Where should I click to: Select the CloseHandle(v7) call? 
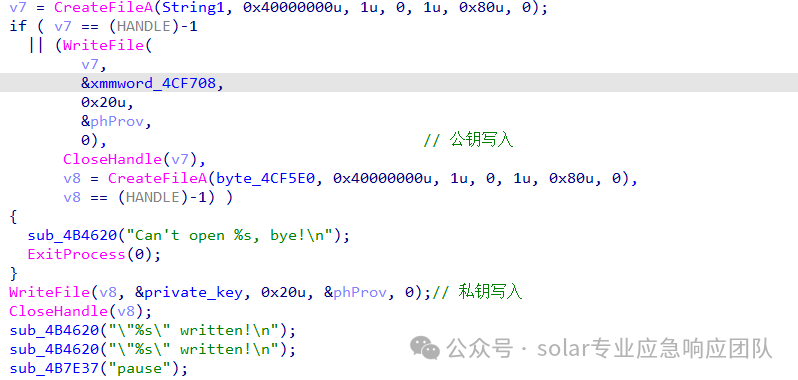point(130,159)
